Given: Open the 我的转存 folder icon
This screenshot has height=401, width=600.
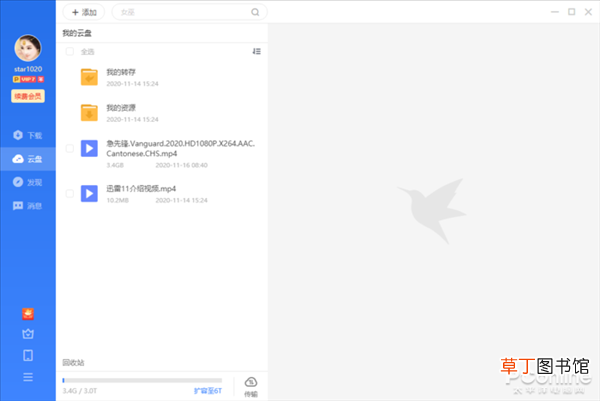Looking at the screenshot, I should click(89, 77).
